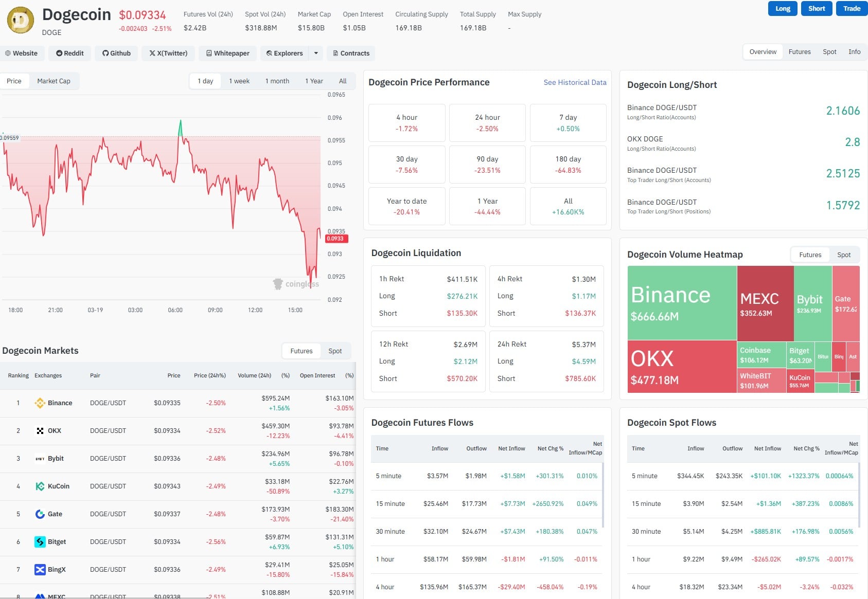Select the 1 month chart timeframe

click(277, 81)
